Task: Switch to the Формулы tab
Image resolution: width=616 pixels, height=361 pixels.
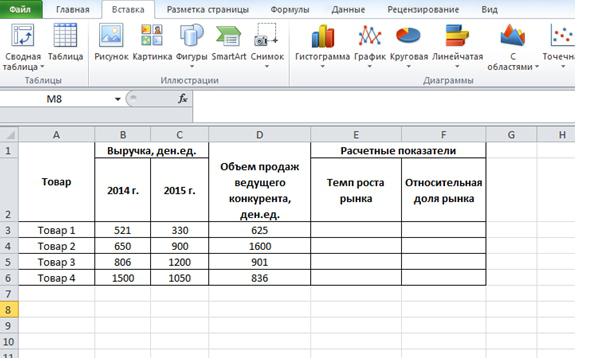Action: [290, 9]
